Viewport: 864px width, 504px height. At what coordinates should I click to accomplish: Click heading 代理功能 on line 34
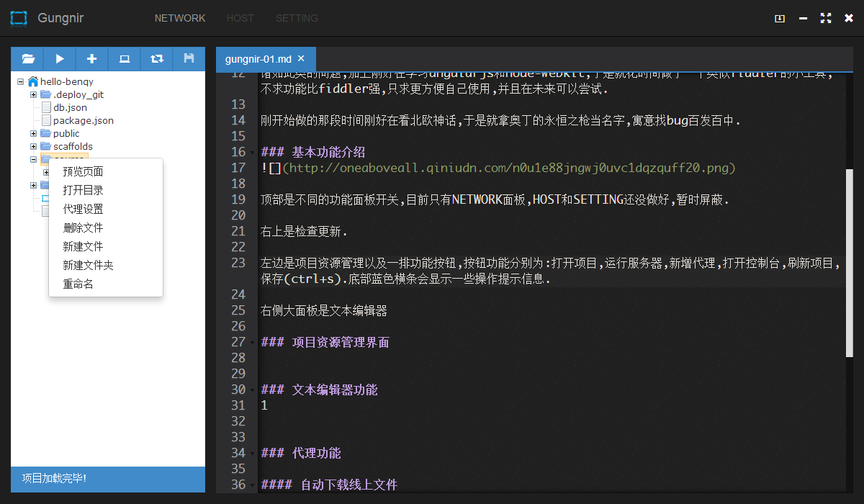(316, 453)
